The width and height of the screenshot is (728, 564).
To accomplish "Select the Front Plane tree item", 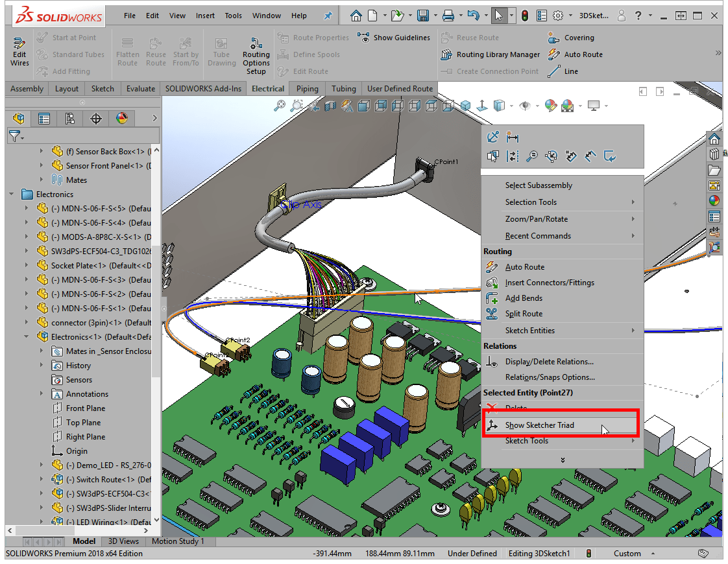I will tap(79, 408).
